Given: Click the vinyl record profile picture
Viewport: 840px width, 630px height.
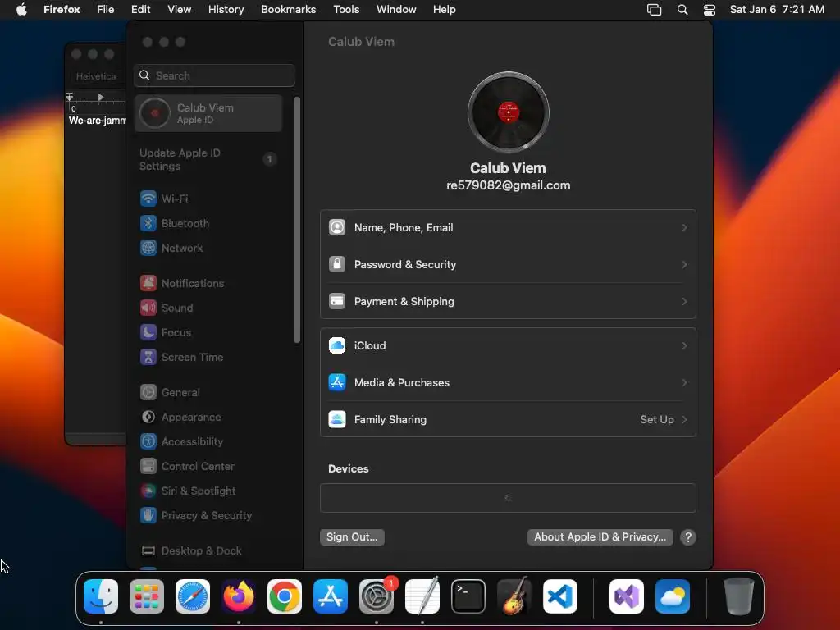Looking at the screenshot, I should (x=509, y=112).
